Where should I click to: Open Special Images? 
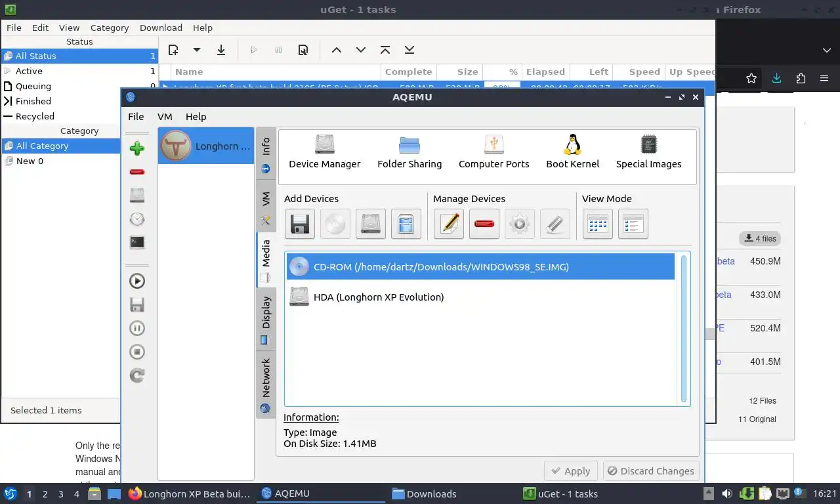click(x=649, y=152)
